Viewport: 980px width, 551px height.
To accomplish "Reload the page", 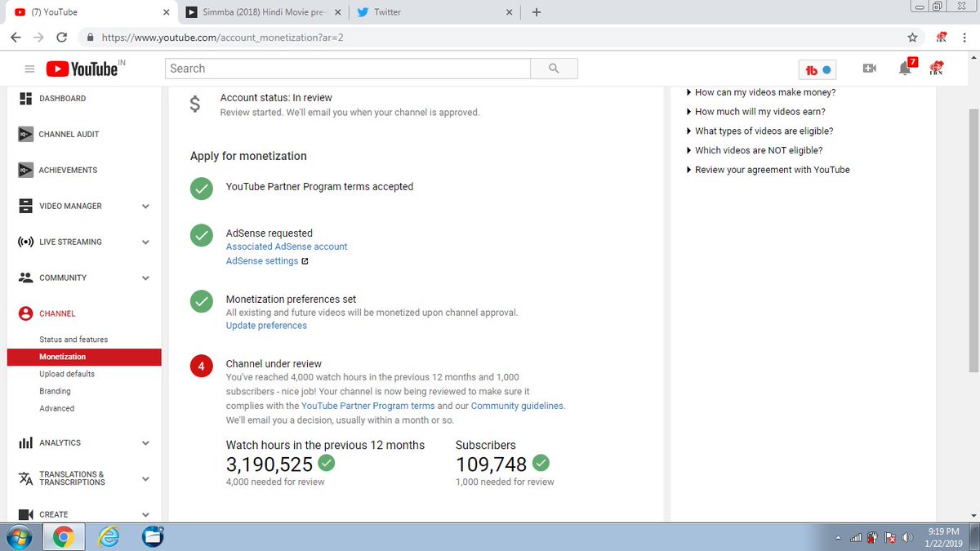I will click(x=61, y=38).
